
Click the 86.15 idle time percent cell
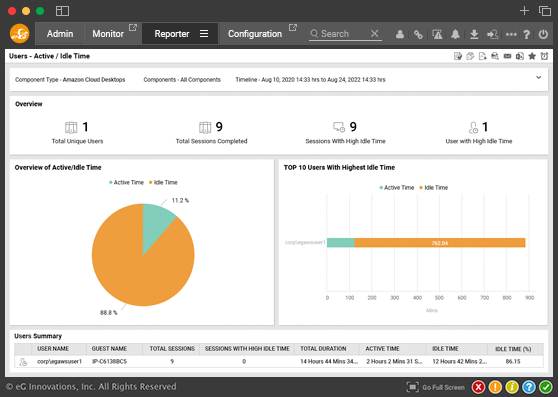point(513,361)
